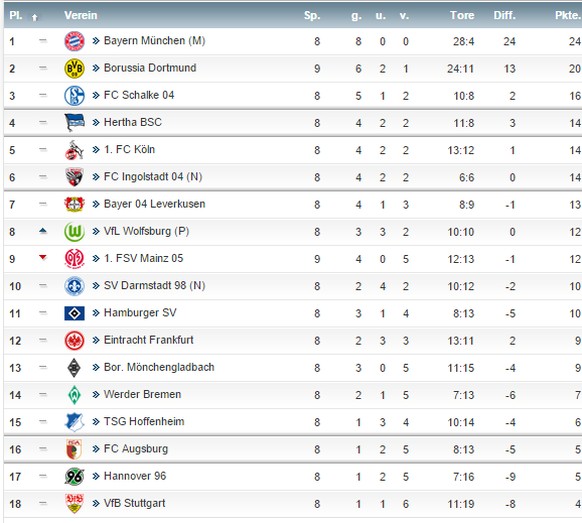
Task: Click the Werder Bremen green crest
Action: click(74, 395)
